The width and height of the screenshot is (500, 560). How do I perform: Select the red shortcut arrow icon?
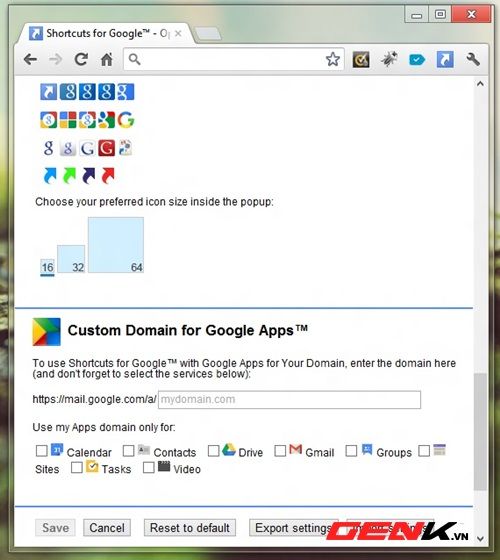click(x=108, y=175)
